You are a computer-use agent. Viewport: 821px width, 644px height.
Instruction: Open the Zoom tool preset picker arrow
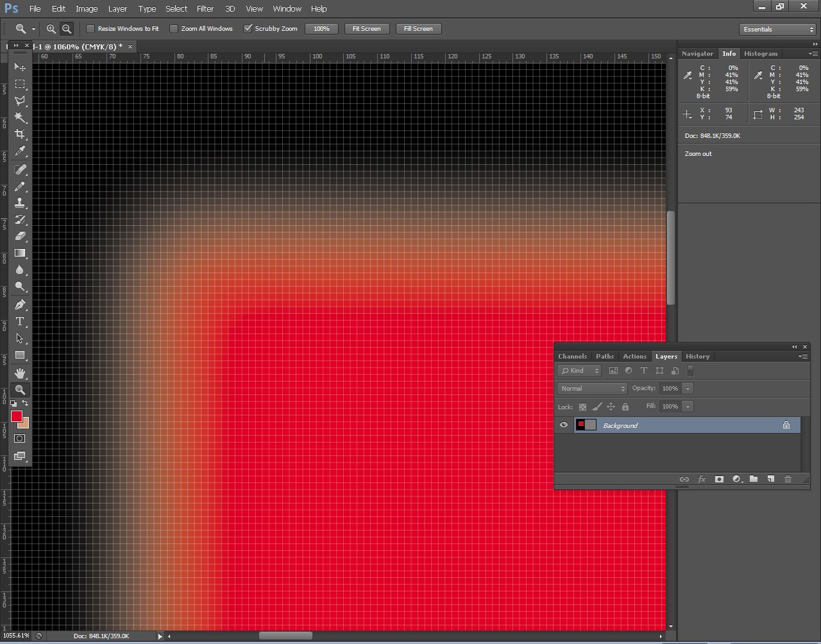click(x=33, y=30)
